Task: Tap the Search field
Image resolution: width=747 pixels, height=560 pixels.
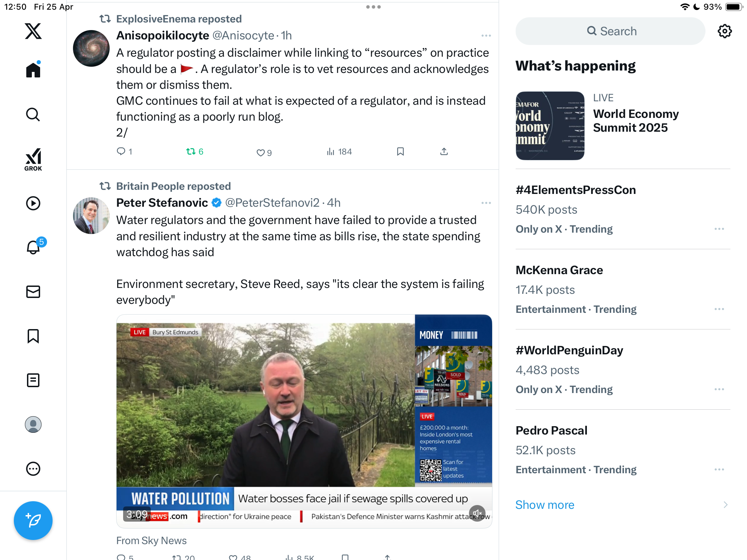Action: click(x=610, y=31)
